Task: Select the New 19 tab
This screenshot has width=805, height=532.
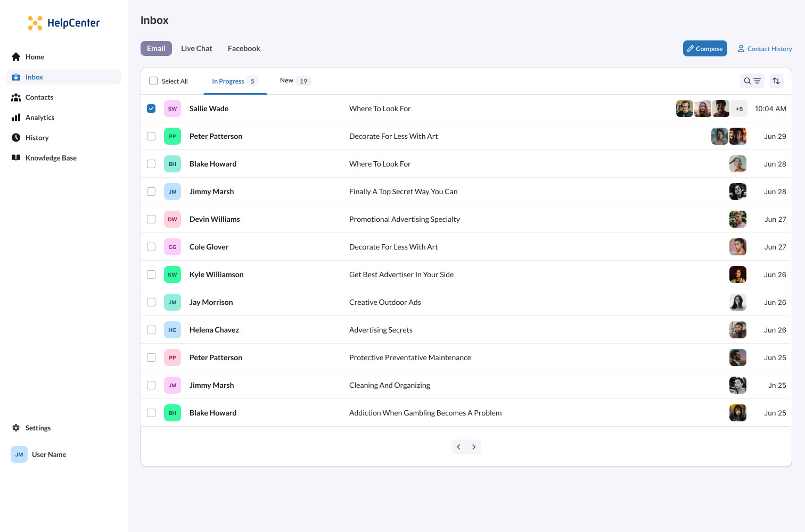Action: (x=295, y=81)
